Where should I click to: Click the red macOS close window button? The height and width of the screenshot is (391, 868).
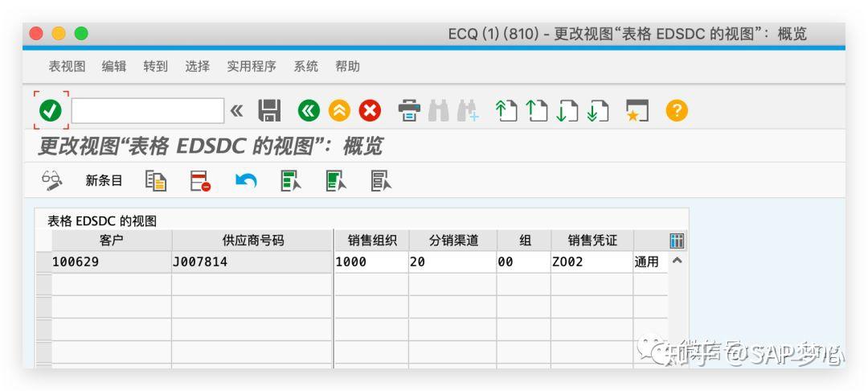click(36, 34)
